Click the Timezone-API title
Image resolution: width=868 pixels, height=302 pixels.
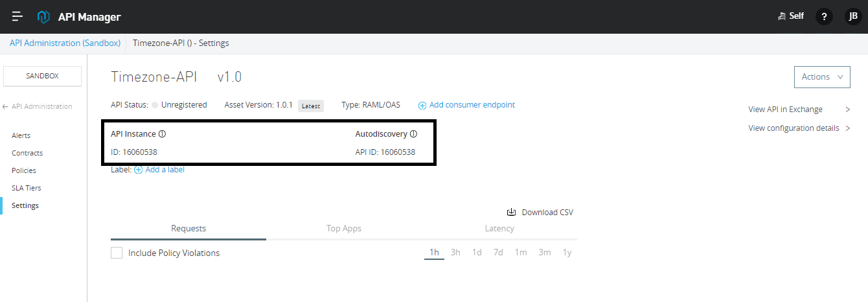click(x=154, y=76)
